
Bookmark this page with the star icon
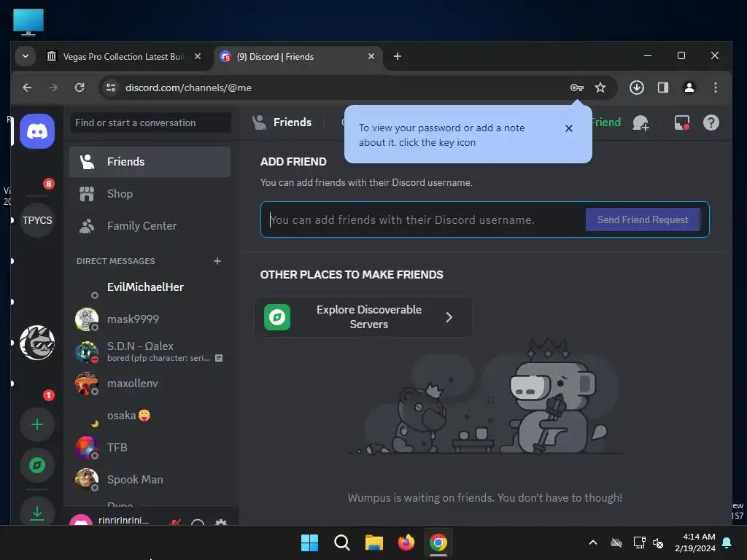600,87
